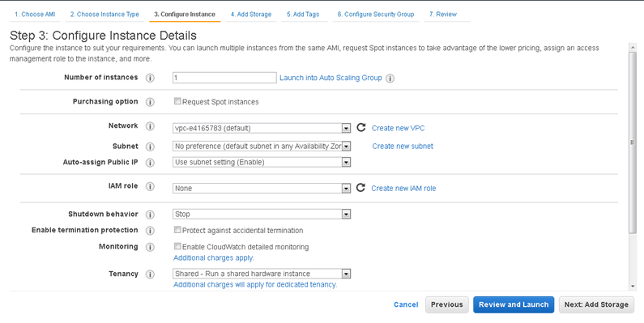The image size is (644, 323).
Task: Show info for Launch into Auto Scaling Group
Action: [x=390, y=79]
